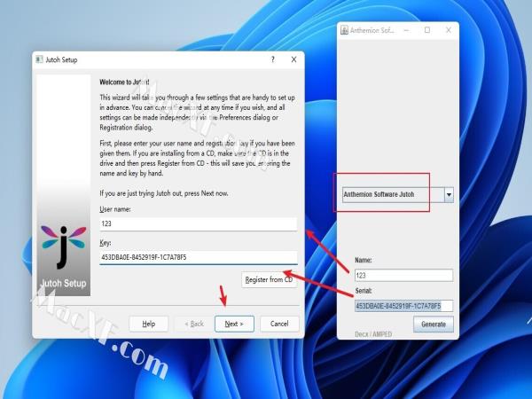Click the Next button in Jutoh Setup
Viewport: 532px width, 399px height.
pyautogui.click(x=234, y=324)
